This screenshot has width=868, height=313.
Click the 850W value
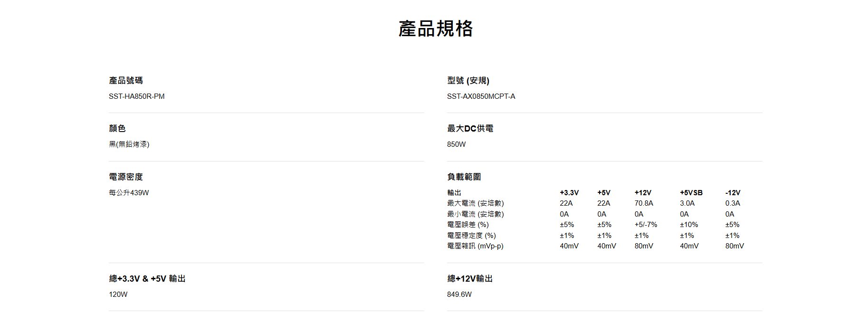coord(456,144)
